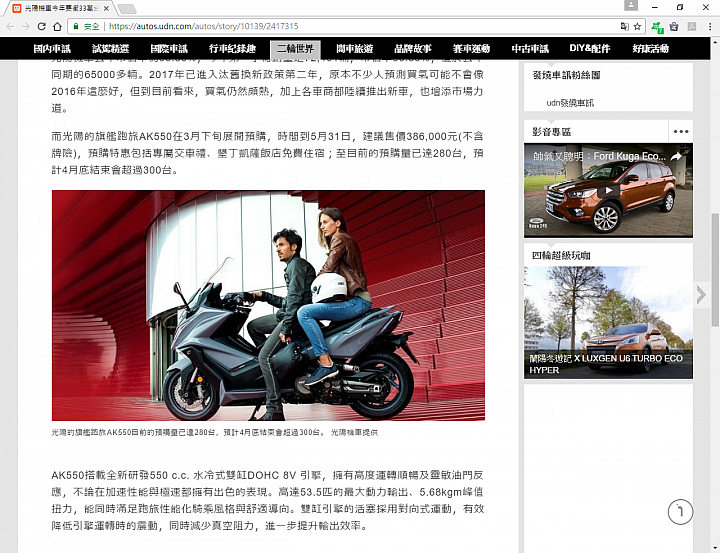Viewport: 720px width, 553px height.
Task: Bookmark this page with the star
Action: (637, 26)
